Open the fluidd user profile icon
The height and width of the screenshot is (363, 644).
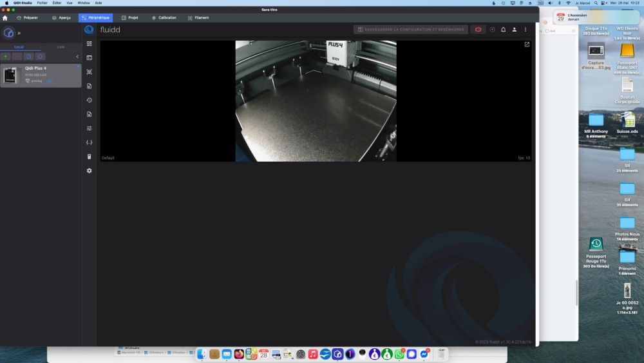click(x=514, y=30)
